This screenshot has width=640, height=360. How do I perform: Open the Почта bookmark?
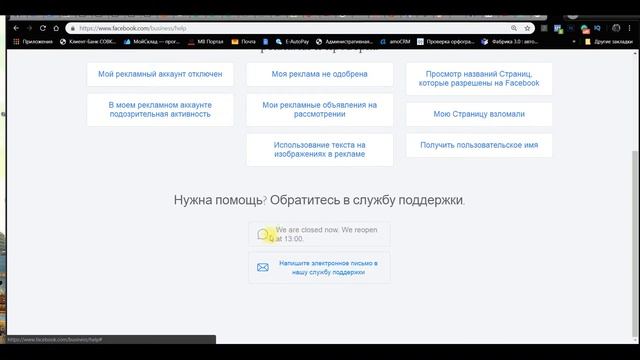click(244, 42)
